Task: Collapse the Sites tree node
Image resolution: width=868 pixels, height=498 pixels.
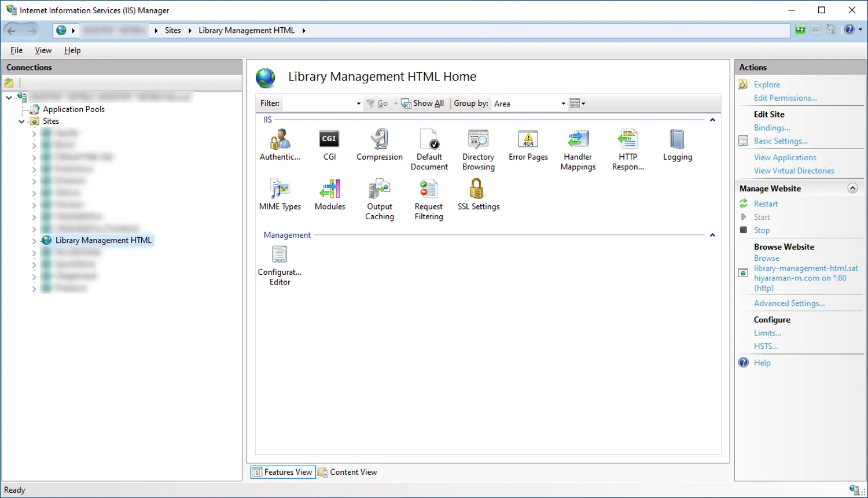Action: [x=21, y=121]
